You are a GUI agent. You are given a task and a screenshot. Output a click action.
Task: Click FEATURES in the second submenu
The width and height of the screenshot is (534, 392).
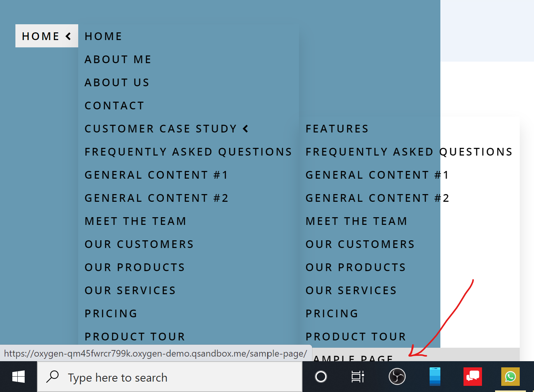(337, 129)
